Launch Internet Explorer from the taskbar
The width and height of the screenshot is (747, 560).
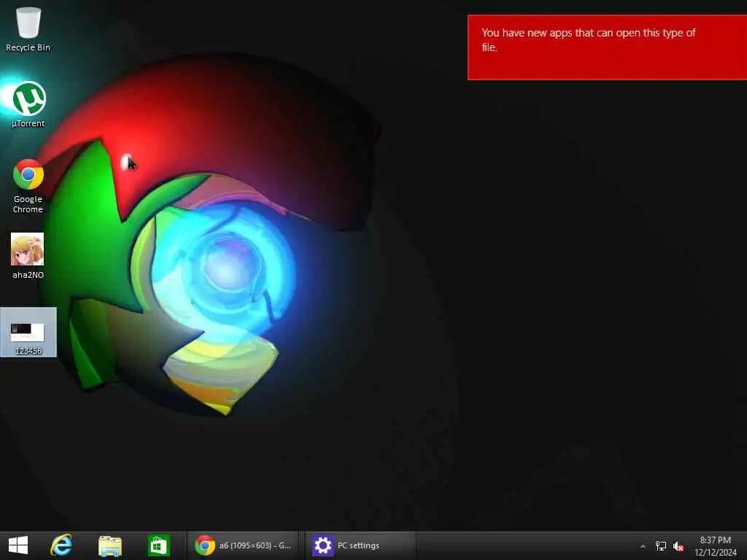click(62, 545)
